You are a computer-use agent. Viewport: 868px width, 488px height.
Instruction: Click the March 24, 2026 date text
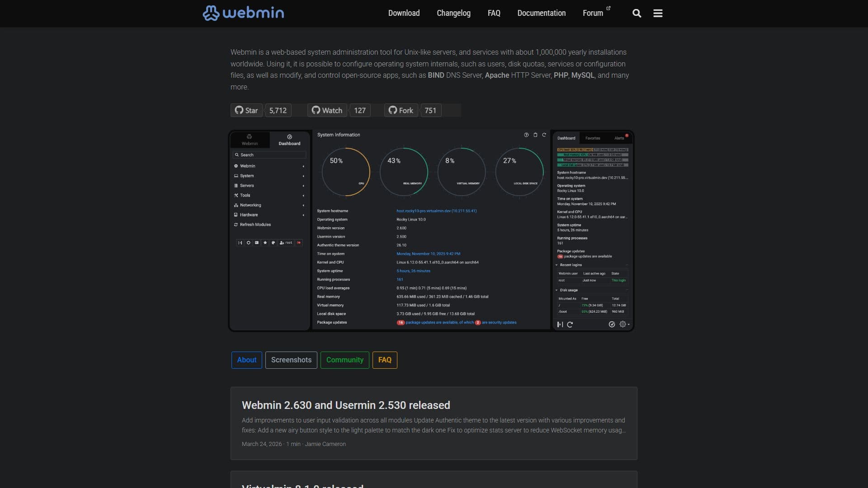(x=262, y=444)
